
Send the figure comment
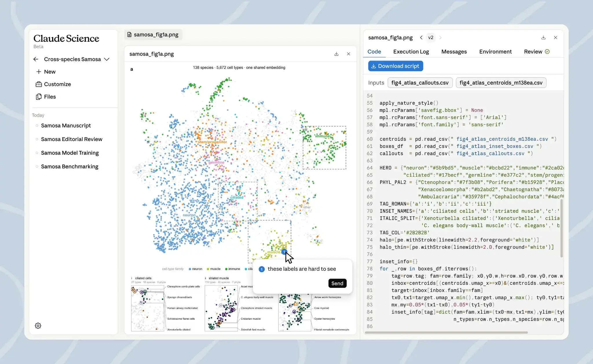(337, 283)
